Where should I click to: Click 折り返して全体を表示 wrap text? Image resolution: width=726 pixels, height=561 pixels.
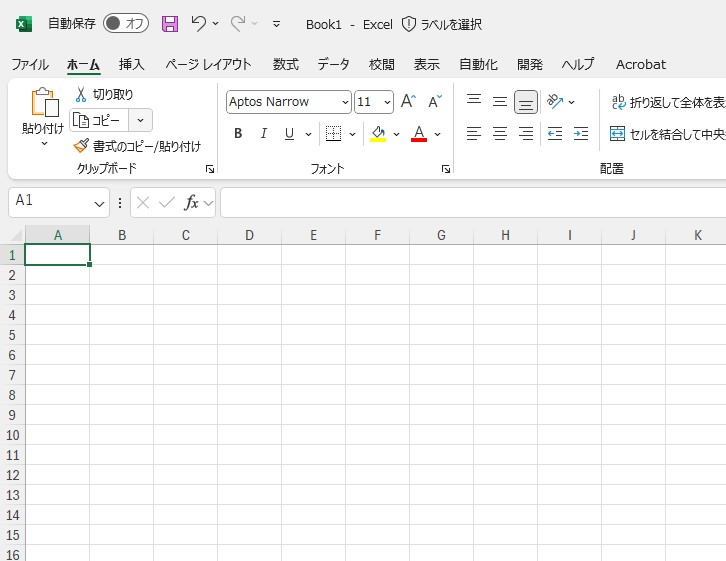(x=668, y=102)
